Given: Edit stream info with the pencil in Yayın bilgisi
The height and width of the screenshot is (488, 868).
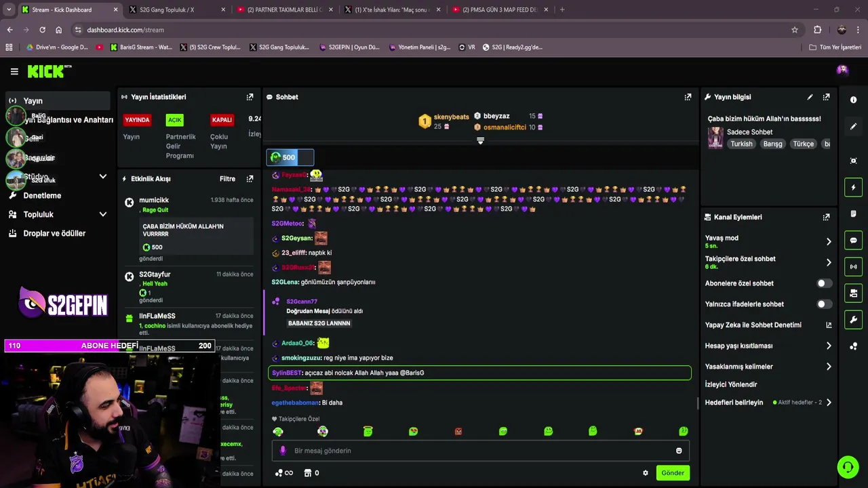Looking at the screenshot, I should click(x=810, y=97).
